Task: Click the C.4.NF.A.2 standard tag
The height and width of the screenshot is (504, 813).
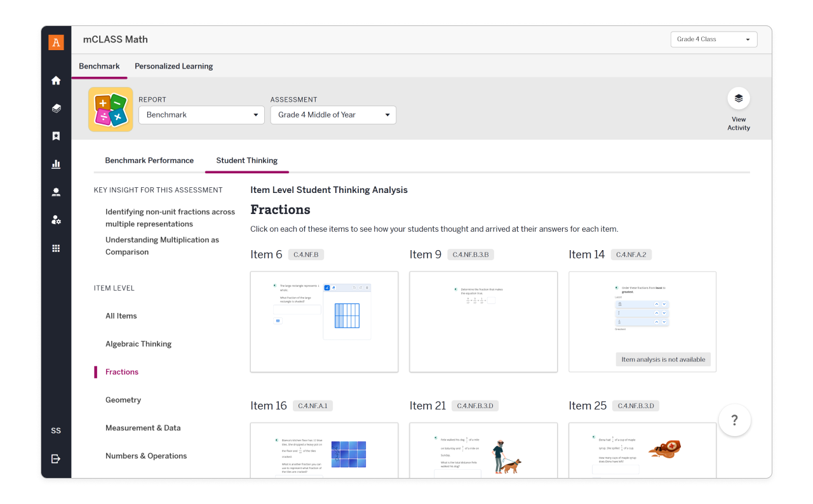Action: (x=631, y=255)
